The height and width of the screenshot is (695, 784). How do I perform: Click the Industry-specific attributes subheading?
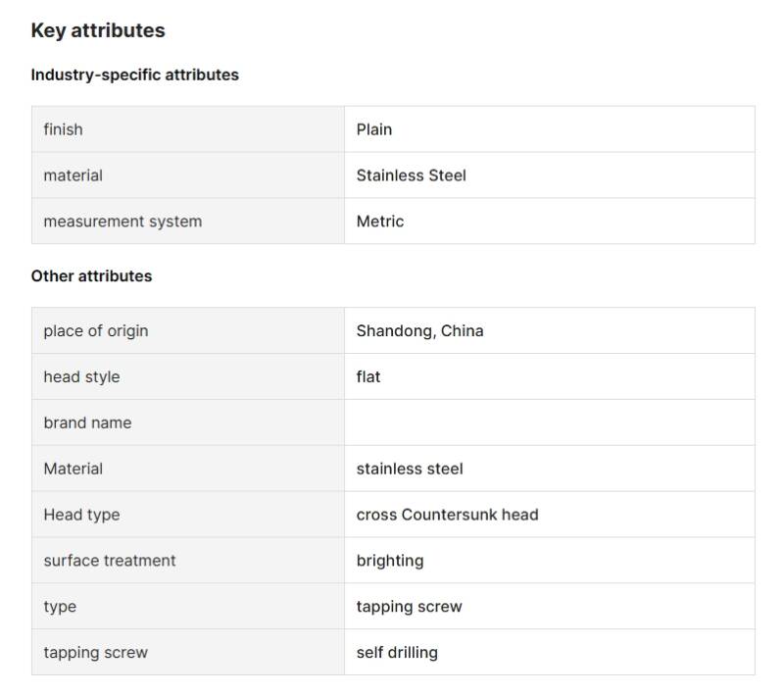click(x=134, y=74)
